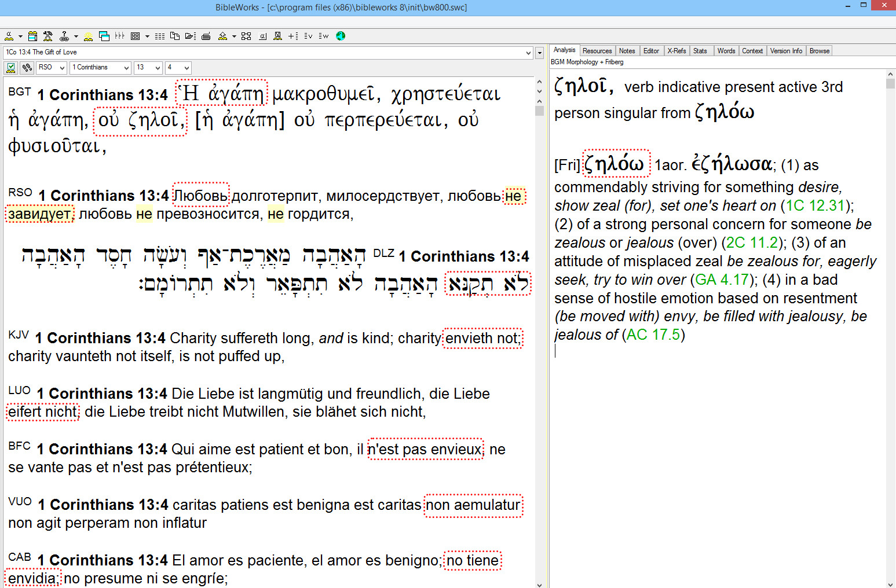Open the chapter 13 dropdown
896x588 pixels.
(x=157, y=68)
